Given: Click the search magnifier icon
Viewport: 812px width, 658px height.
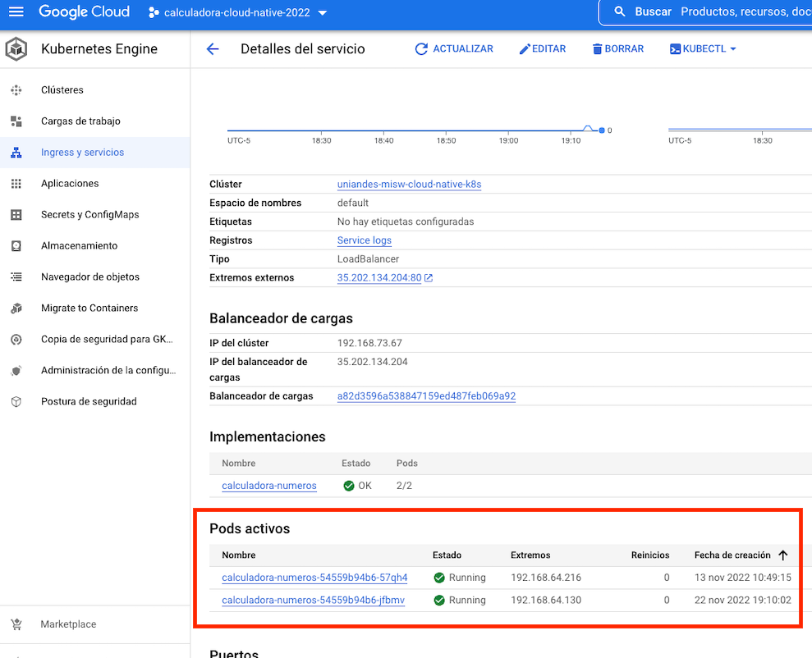Looking at the screenshot, I should coord(619,11).
